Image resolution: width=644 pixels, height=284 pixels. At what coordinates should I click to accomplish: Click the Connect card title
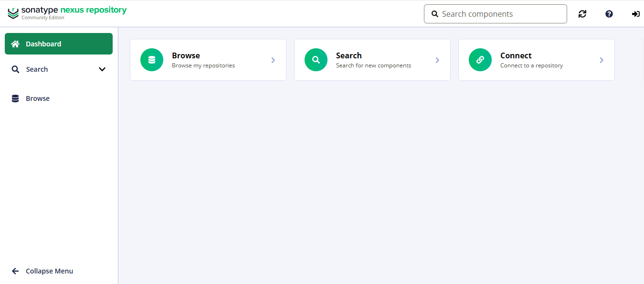coord(516,55)
